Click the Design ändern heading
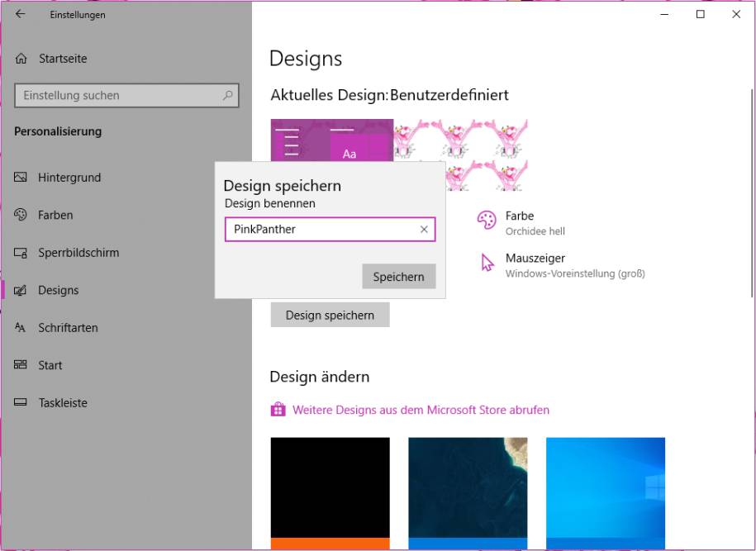The height and width of the screenshot is (551, 756). click(x=319, y=377)
